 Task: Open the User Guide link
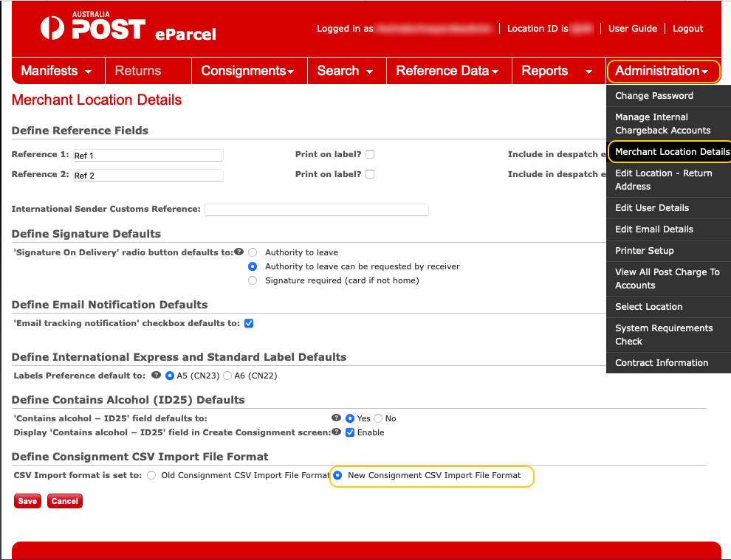point(633,29)
